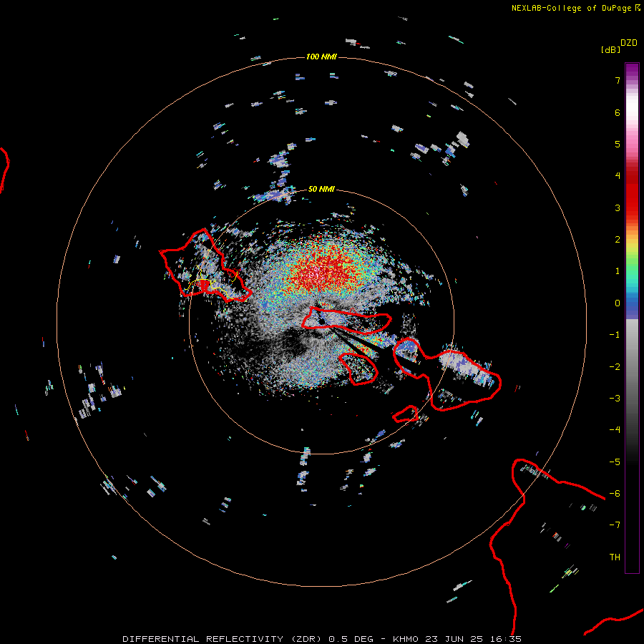Click the -7 dB legend value
644x644 pixels.
coord(615,525)
